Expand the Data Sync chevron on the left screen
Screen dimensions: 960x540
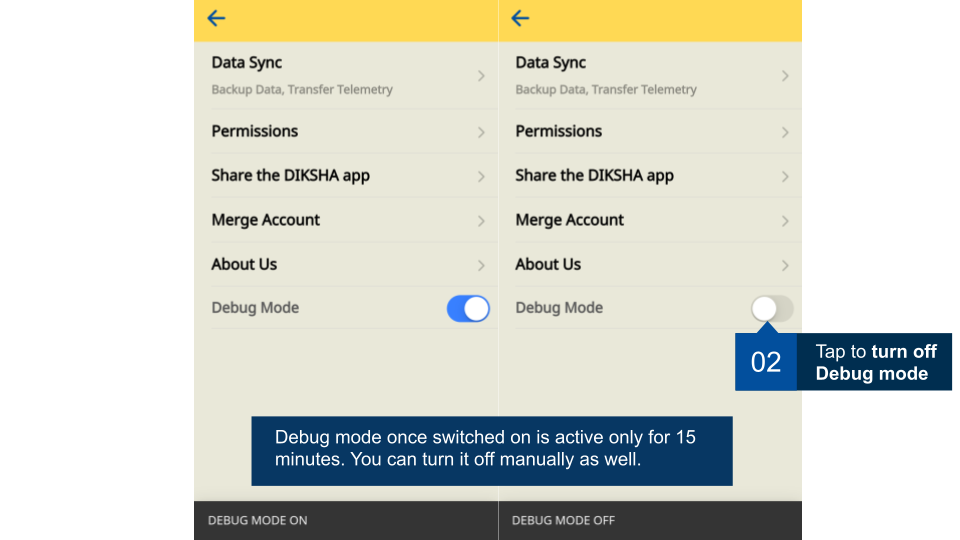pos(481,76)
